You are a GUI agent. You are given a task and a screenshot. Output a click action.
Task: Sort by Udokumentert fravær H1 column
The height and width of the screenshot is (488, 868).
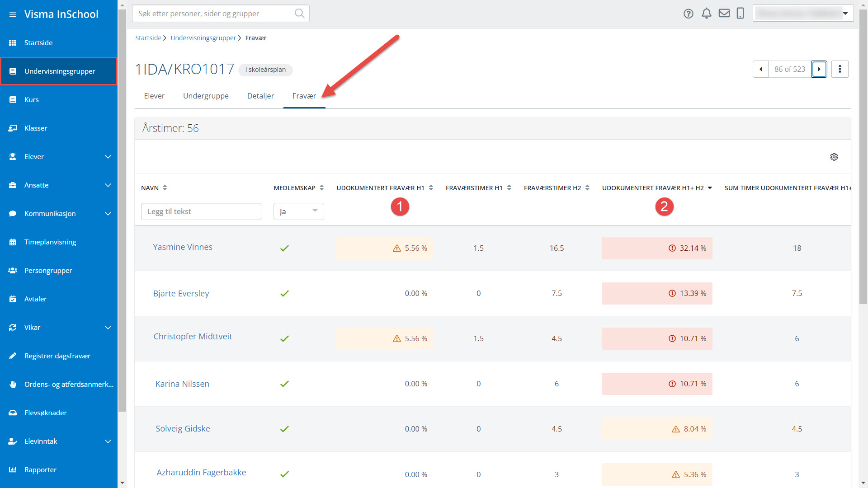coord(385,188)
